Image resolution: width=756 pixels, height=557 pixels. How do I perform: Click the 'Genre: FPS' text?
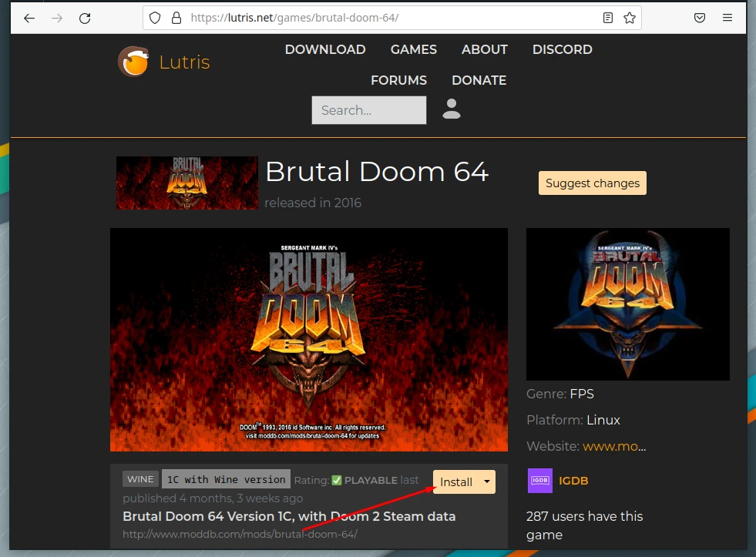[x=560, y=394]
